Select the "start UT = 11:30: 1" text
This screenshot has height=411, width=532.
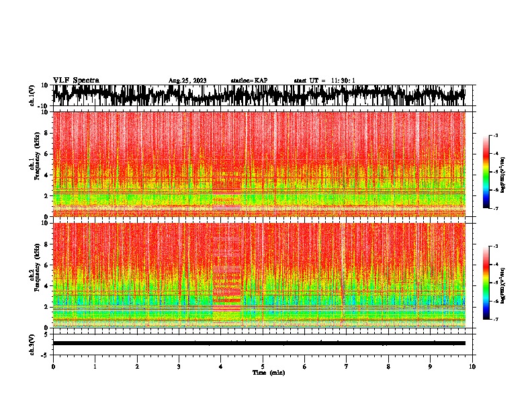tap(324, 81)
